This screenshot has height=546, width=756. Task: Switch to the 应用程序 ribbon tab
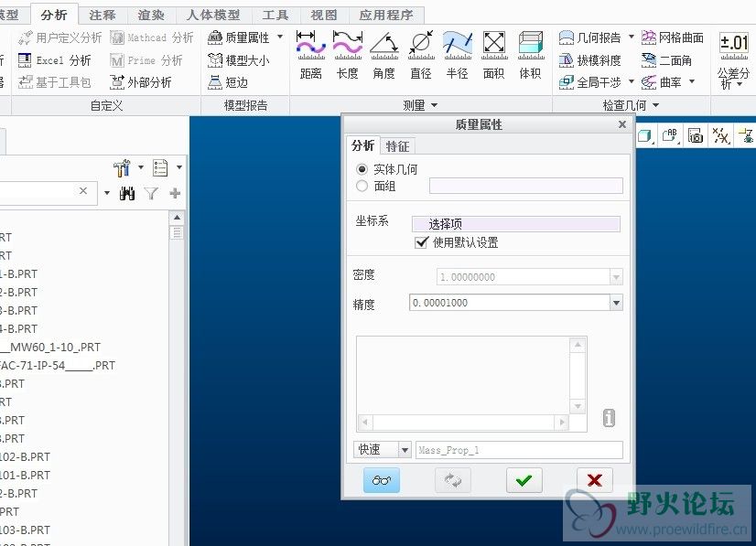click(x=386, y=15)
